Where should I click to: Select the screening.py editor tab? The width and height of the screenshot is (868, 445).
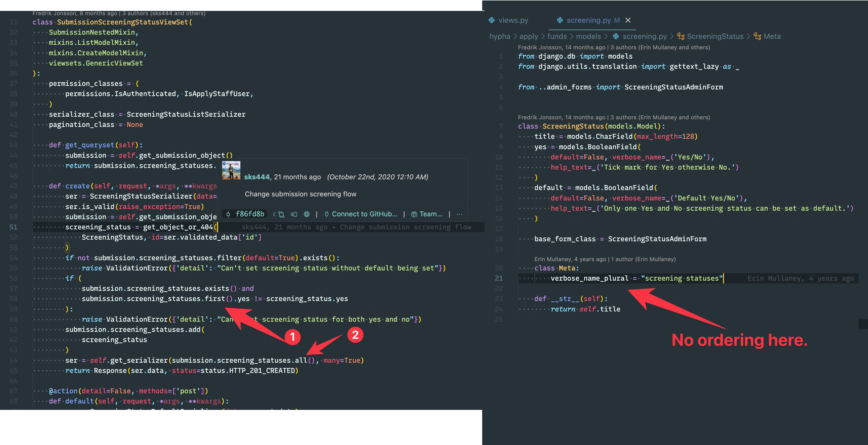tap(588, 20)
